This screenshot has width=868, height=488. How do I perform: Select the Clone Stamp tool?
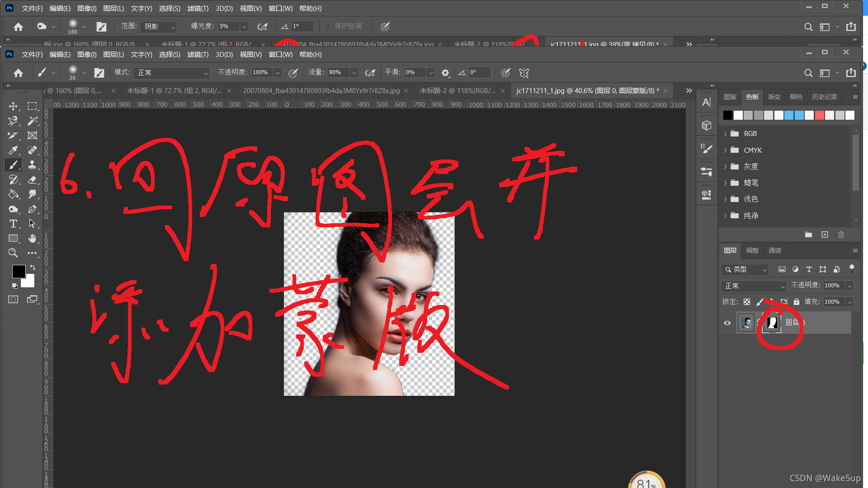click(32, 165)
